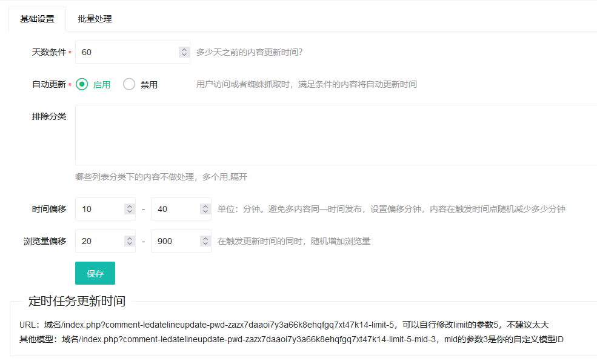The height and width of the screenshot is (364, 597).
Task: Click the hint 随机增加浏览量
Action: pyautogui.click(x=294, y=241)
